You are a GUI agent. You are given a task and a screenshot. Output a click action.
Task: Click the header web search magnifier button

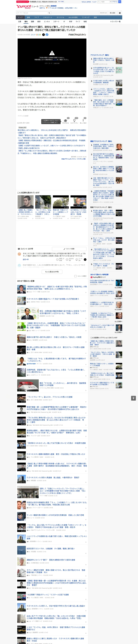point(120,2)
